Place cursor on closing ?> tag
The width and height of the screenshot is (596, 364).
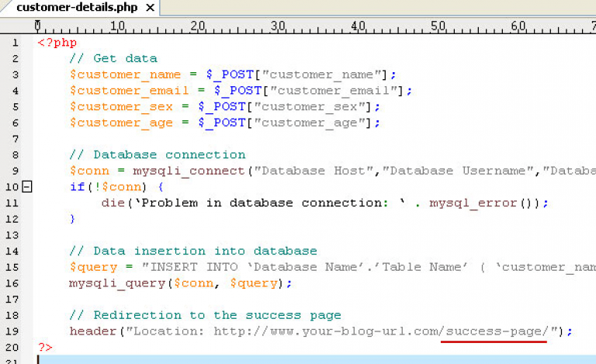coord(45,347)
